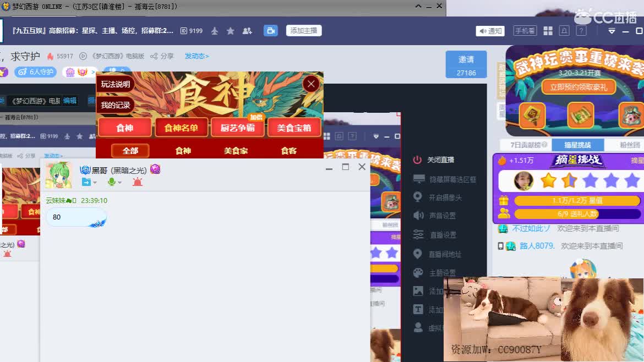Click the 1.1万/1.2万 星值 progress bar
Image resolution: width=644 pixels, height=362 pixels.
pyautogui.click(x=577, y=200)
